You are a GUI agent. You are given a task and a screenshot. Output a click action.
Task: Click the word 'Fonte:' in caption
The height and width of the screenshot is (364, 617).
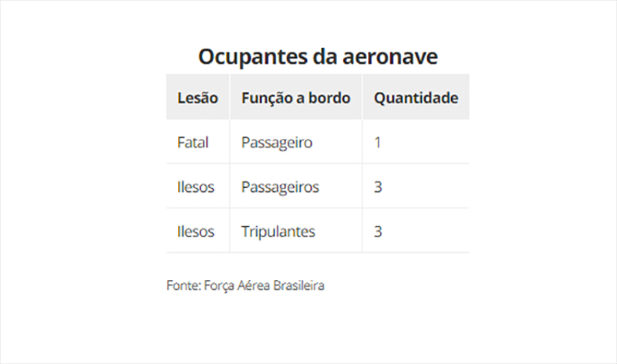[x=184, y=285]
